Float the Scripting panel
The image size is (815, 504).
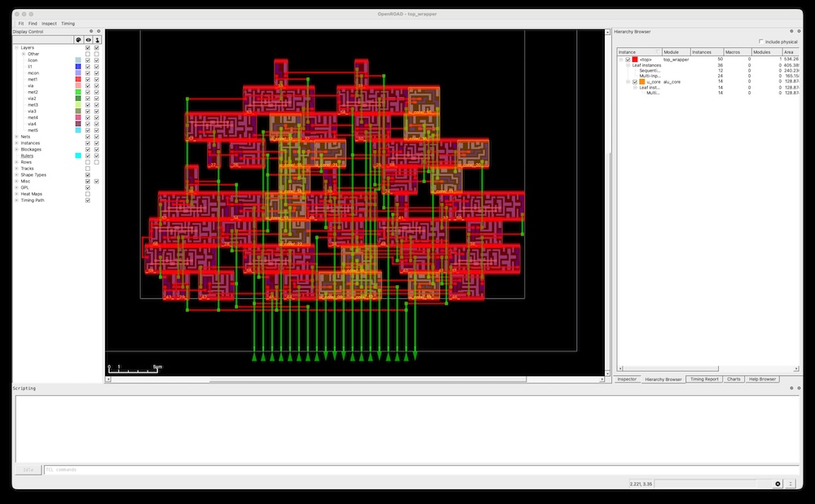(x=791, y=388)
